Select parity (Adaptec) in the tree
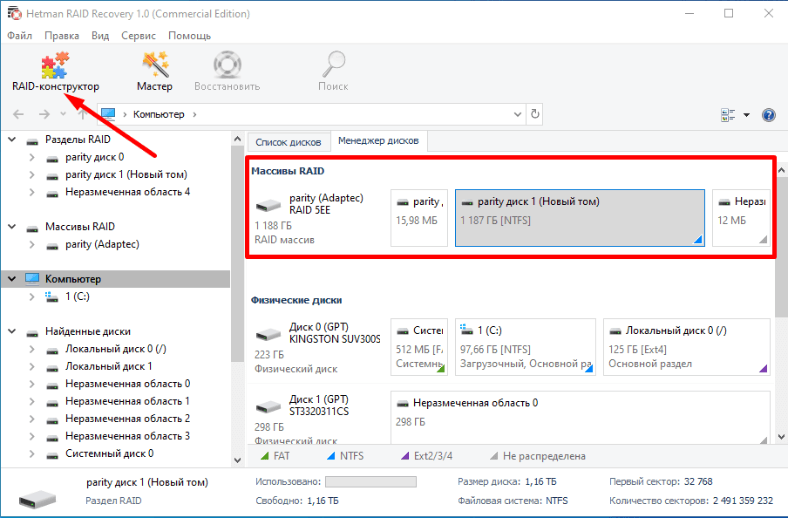 coord(102,244)
